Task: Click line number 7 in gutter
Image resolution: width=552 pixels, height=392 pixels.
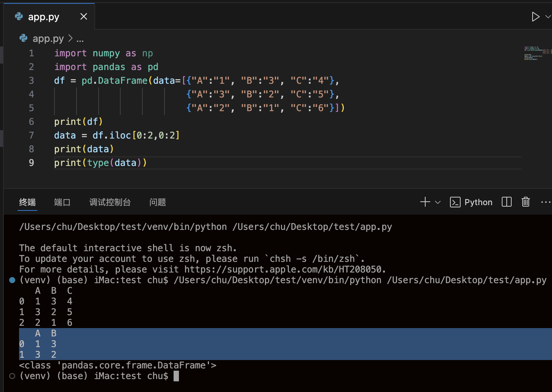Action: [32, 135]
